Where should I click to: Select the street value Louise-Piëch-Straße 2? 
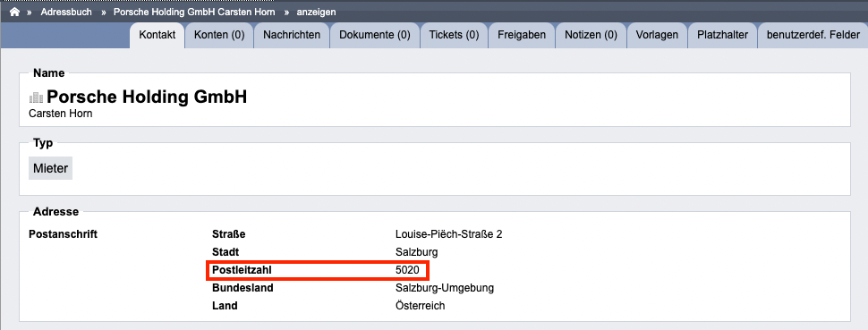[x=449, y=234]
